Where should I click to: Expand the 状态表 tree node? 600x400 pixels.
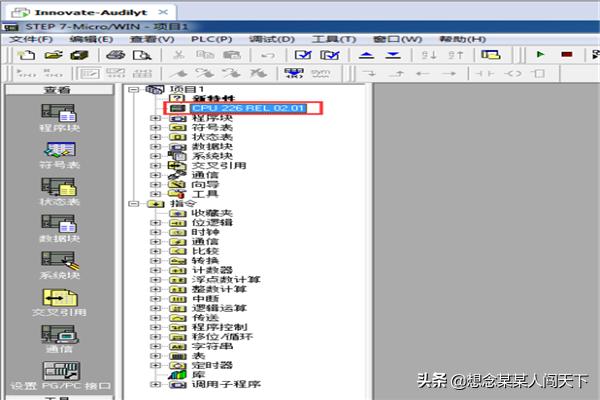[155, 137]
